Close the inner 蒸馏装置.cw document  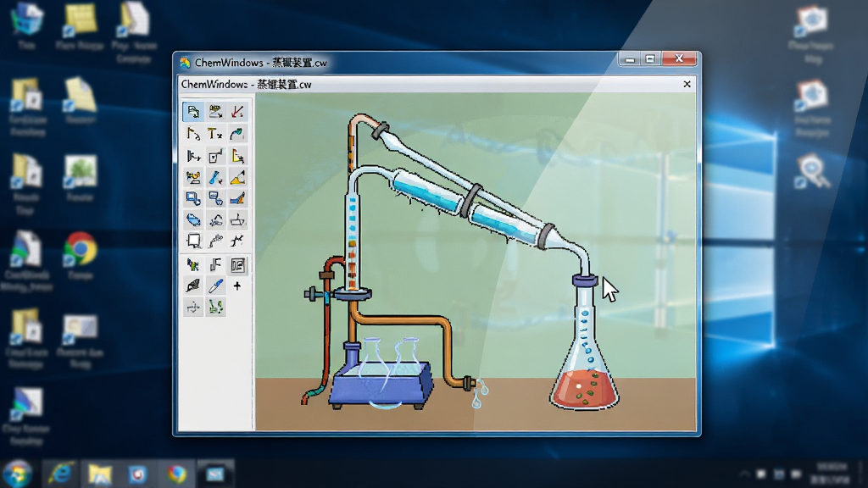click(687, 84)
